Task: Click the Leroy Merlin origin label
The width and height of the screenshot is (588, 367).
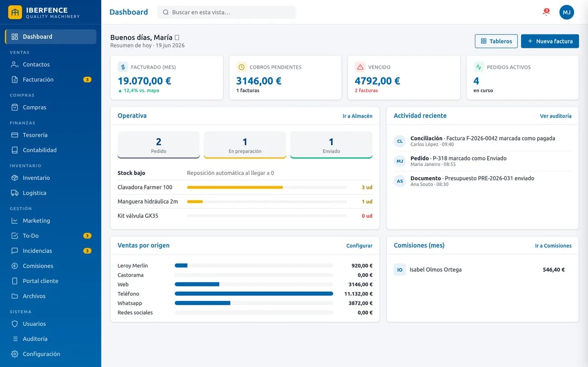Action: (133, 266)
